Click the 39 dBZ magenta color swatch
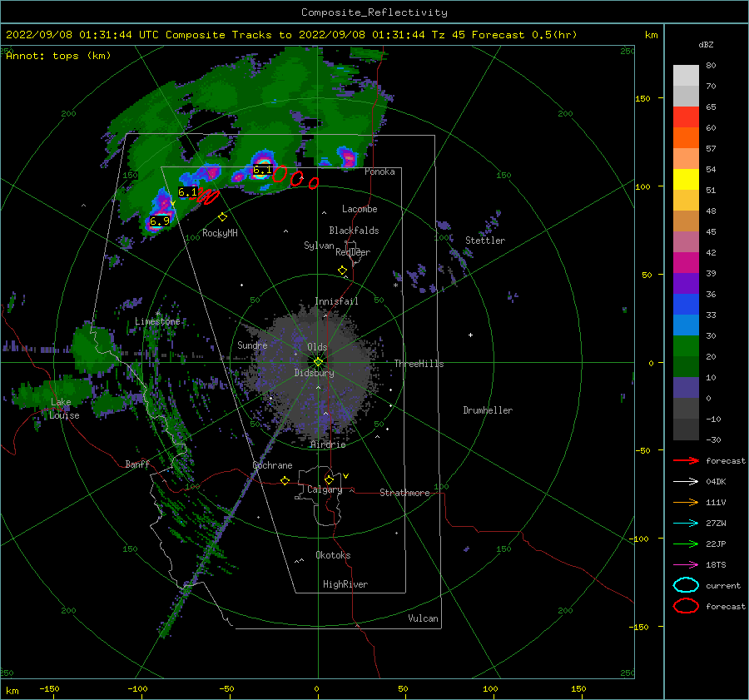Image resolution: width=749 pixels, height=700 pixels. pos(686,262)
